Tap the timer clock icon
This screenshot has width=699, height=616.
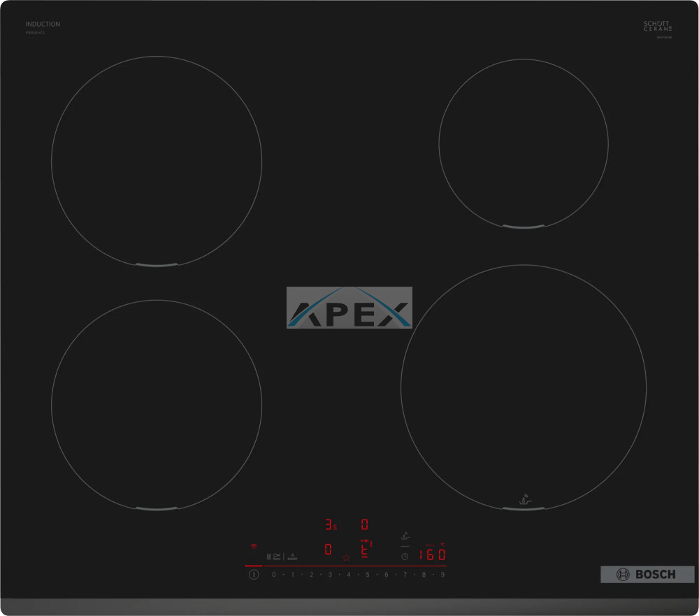(x=405, y=557)
